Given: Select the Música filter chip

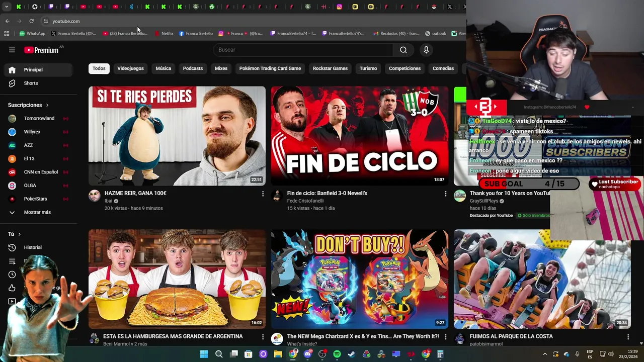Looking at the screenshot, I should coord(163,68).
